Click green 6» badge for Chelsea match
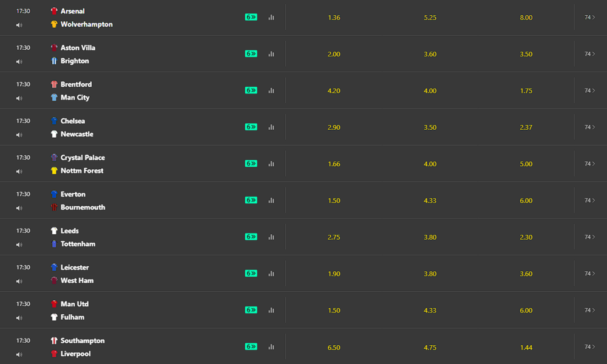Viewport: 607px width, 364px height. point(251,127)
